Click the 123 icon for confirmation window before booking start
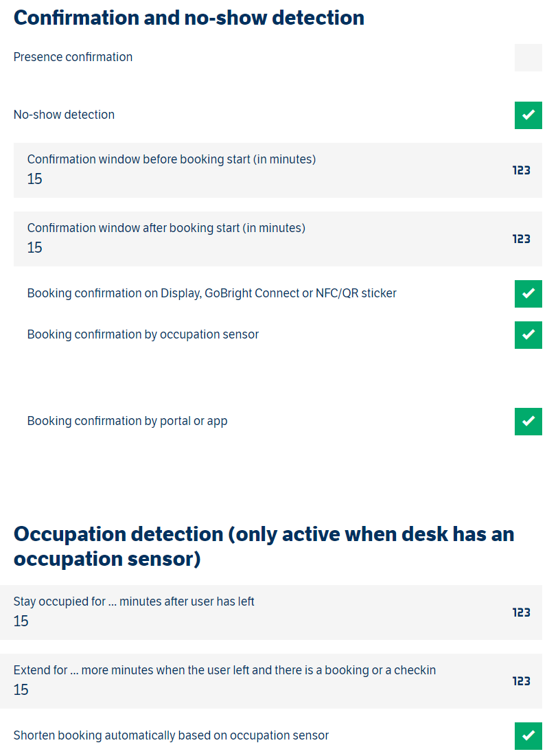Viewport: 547px width, 756px height. 522,170
